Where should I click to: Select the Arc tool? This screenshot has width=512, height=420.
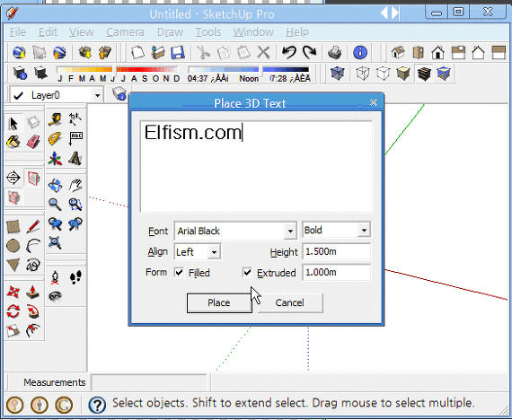(33, 246)
